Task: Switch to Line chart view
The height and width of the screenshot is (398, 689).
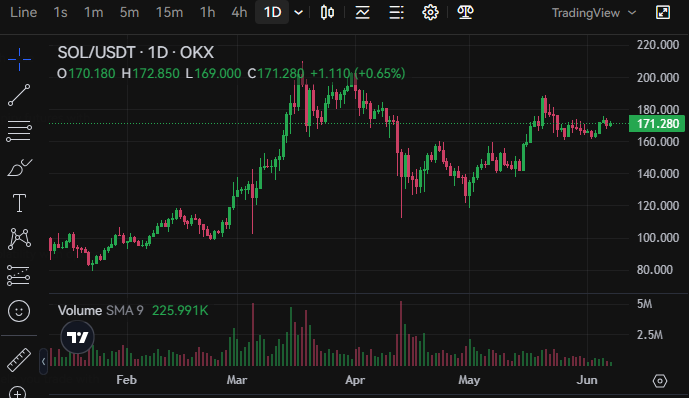Action: tap(23, 12)
